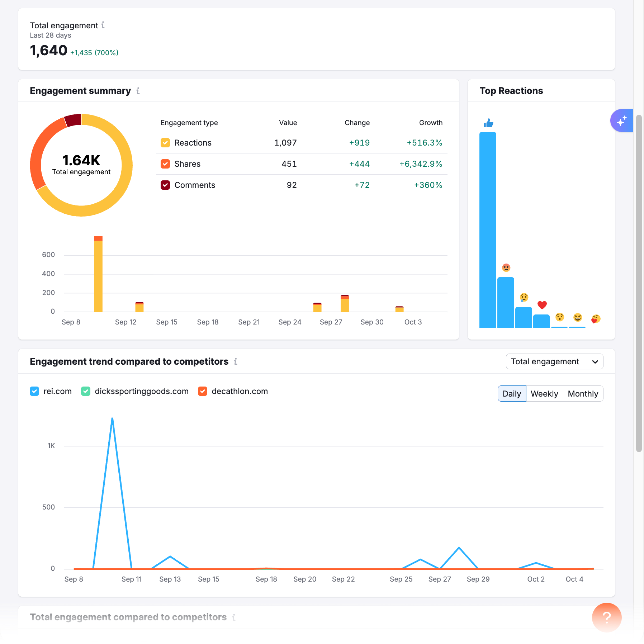Uncheck decathlon.com in the trend chart

(202, 391)
